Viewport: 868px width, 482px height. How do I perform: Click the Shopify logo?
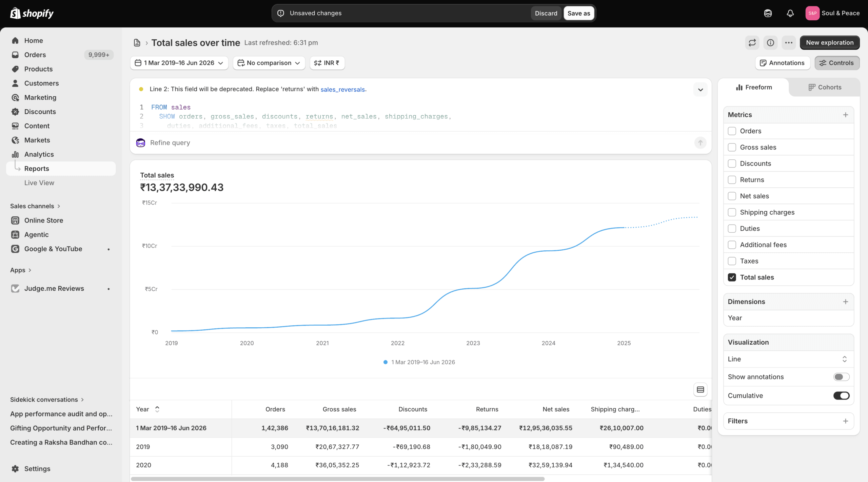point(32,13)
